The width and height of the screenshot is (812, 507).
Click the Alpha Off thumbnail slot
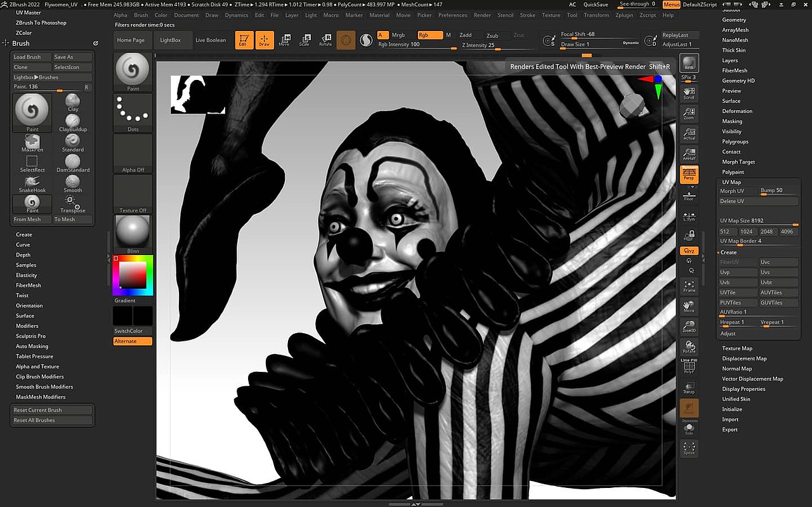(x=133, y=154)
